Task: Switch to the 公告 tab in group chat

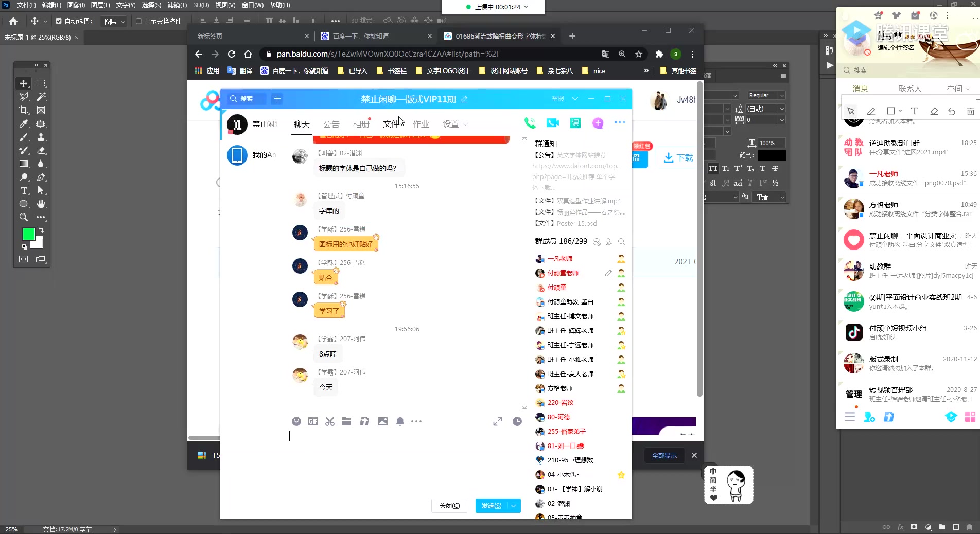Action: (331, 124)
